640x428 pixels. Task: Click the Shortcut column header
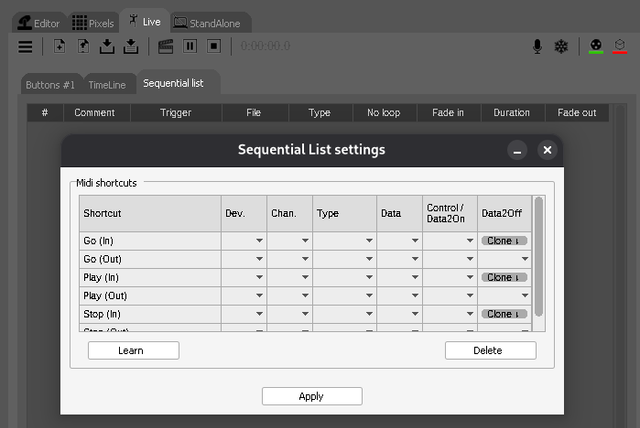(x=150, y=213)
